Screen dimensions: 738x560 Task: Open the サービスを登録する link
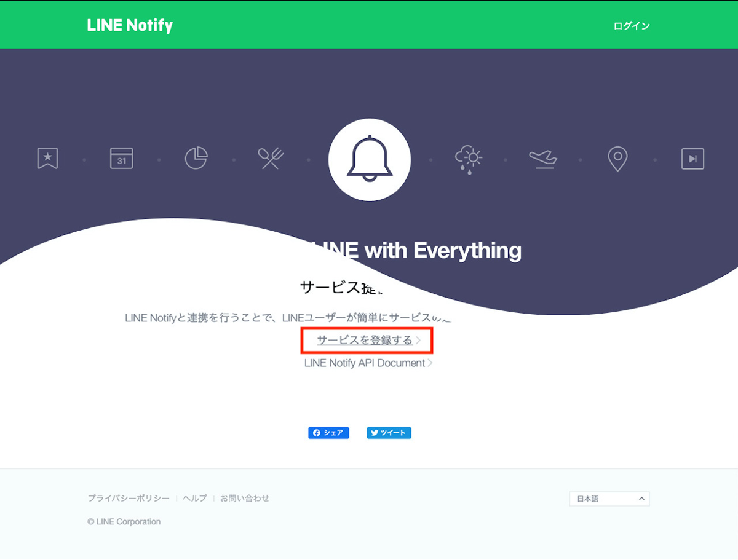coord(369,341)
